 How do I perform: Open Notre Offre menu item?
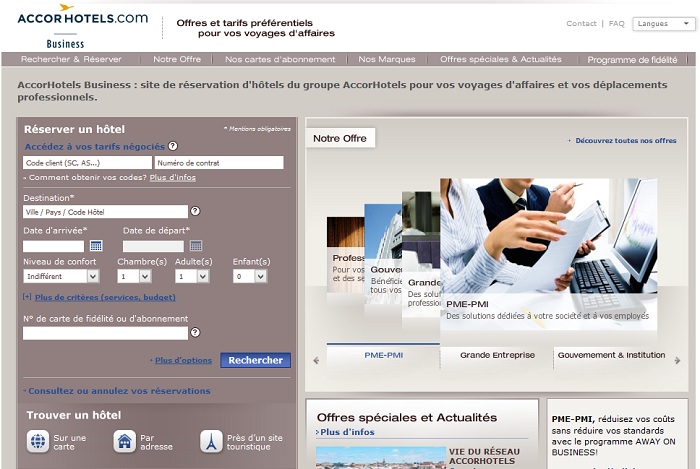177,59
